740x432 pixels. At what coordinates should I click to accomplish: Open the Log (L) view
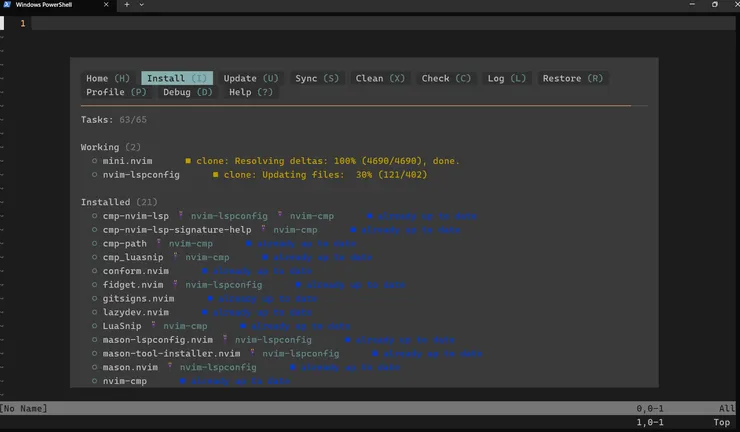506,78
